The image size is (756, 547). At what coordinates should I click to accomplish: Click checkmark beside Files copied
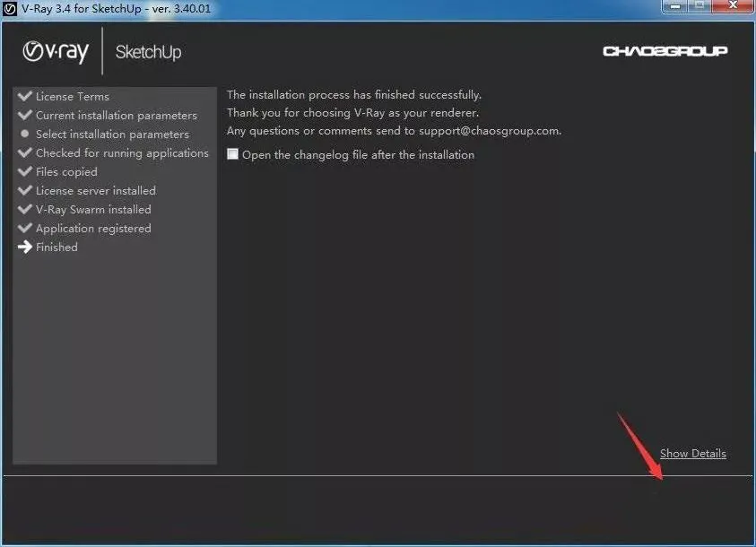[x=24, y=171]
